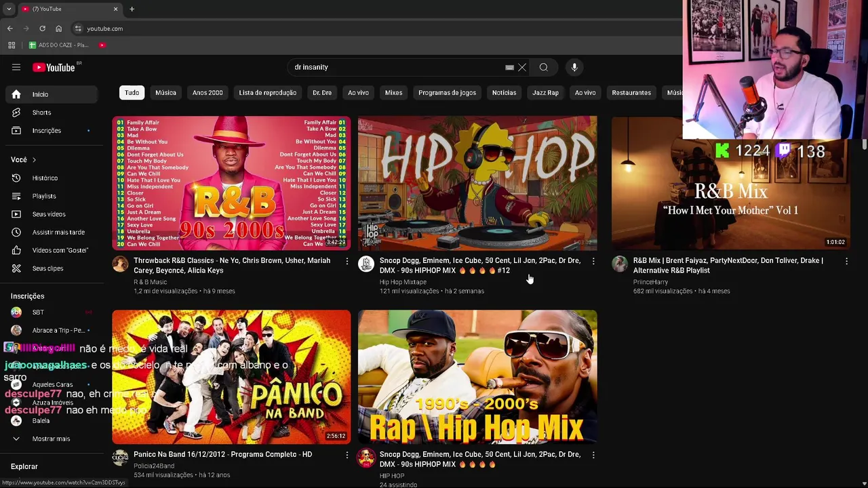Open Seus vídeos in sidebar
The image size is (868, 488).
coord(51,214)
